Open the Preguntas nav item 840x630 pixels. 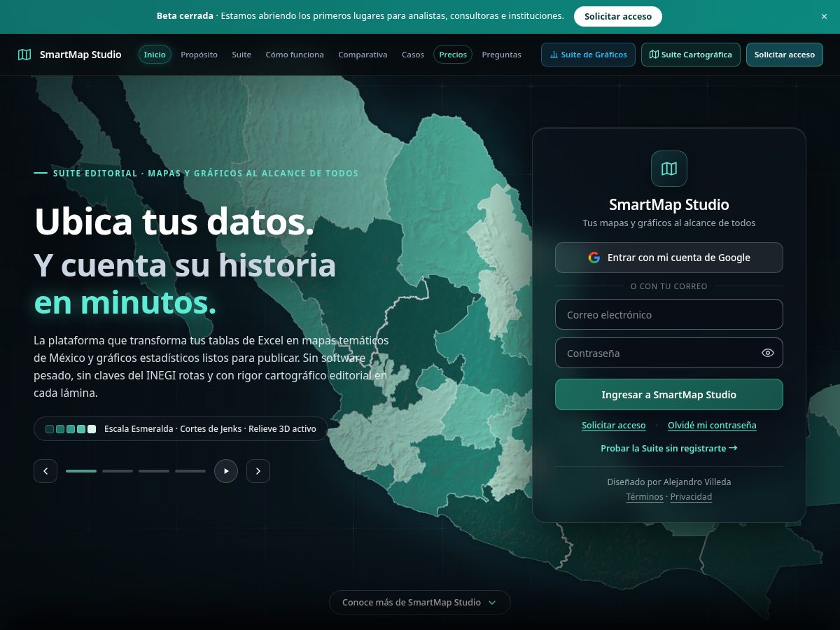(x=501, y=55)
